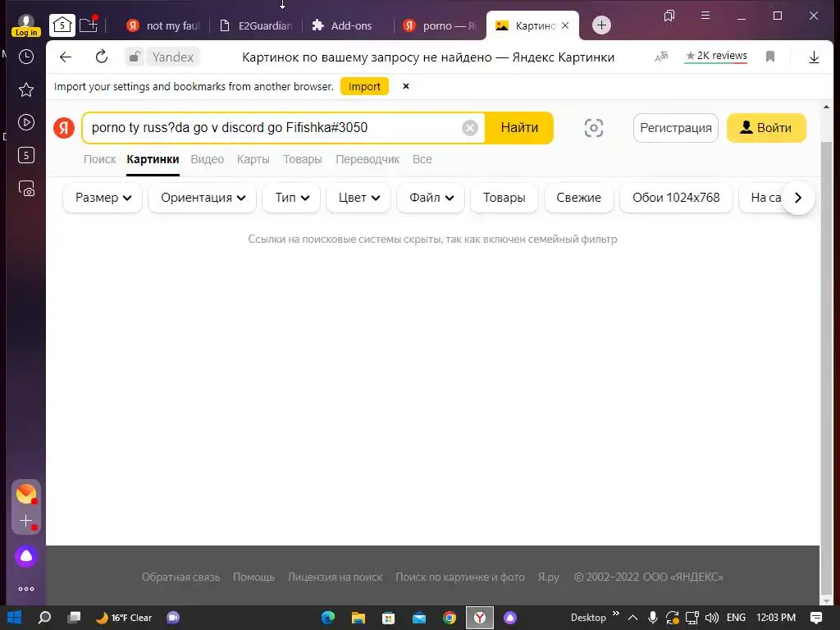Click the Log in profile avatar
The width and height of the screenshot is (840, 630).
(x=25, y=25)
